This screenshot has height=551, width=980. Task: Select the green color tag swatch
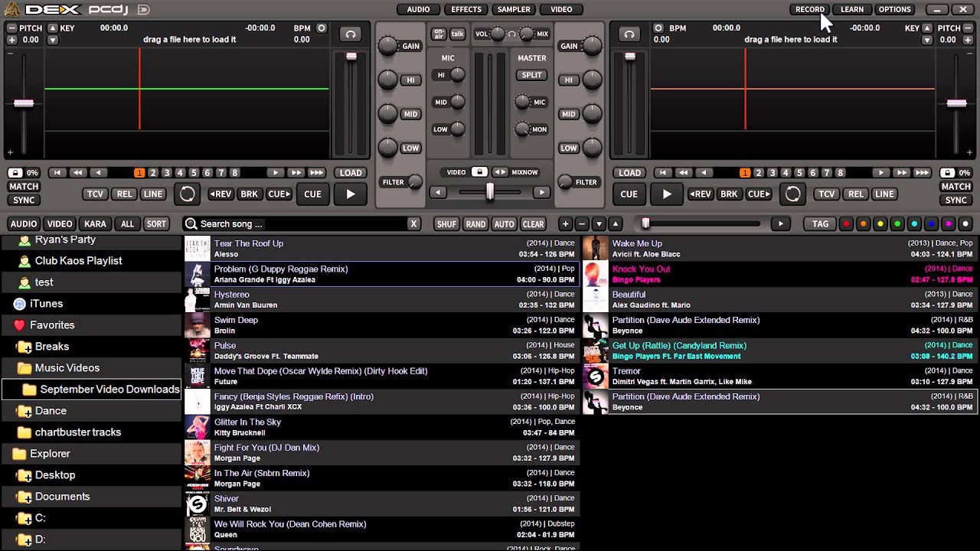[x=897, y=224]
